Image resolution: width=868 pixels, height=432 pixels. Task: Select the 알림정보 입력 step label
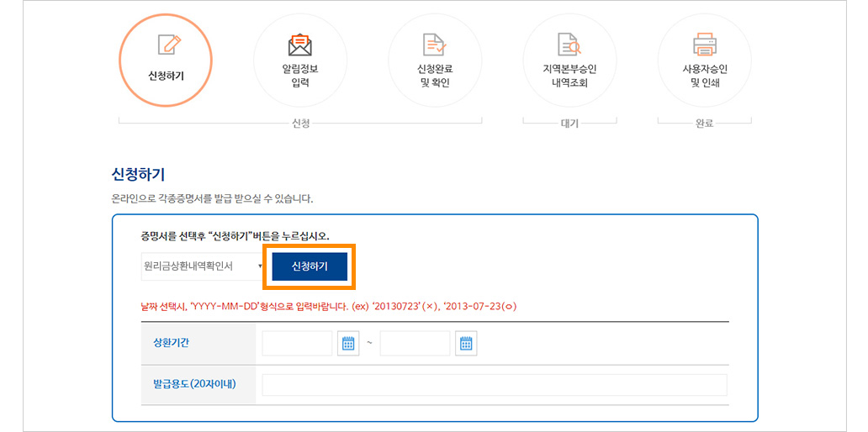300,76
